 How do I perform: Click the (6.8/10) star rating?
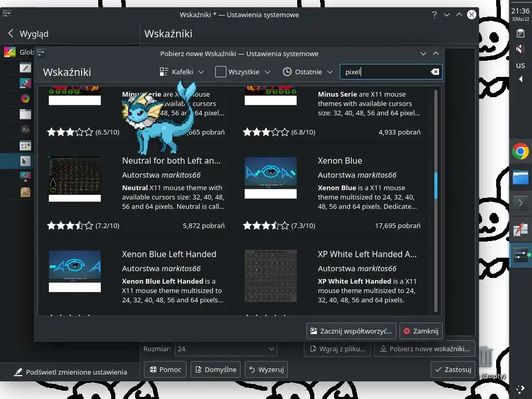[279, 132]
